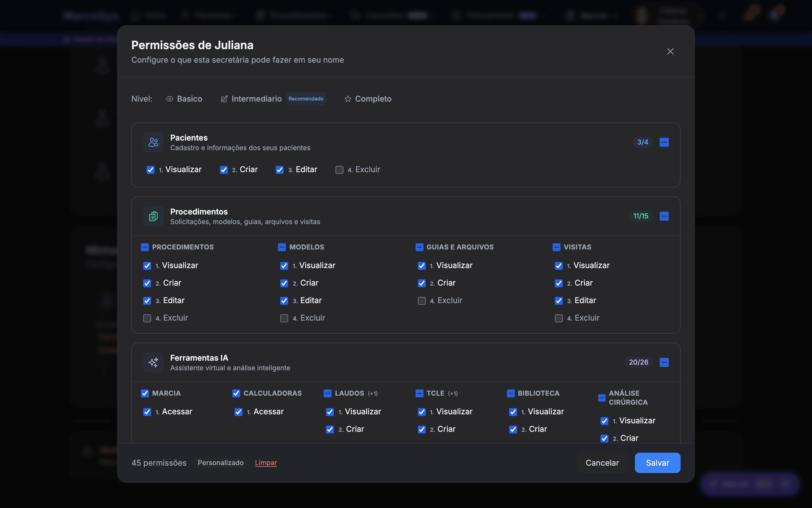Enable Excluir permission for Pacientes
Viewport: 812px width, 508px height.
(x=339, y=170)
